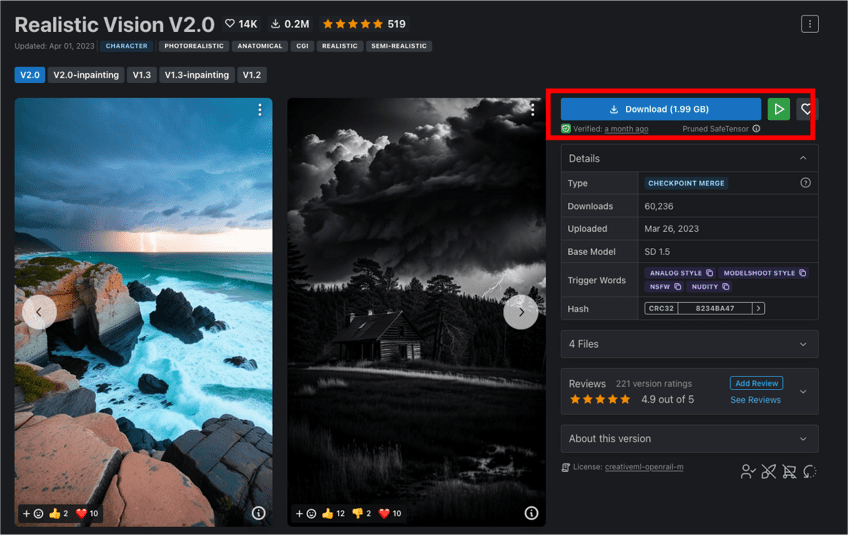Open the See Reviews link
The height and width of the screenshot is (535, 849).
click(x=755, y=400)
